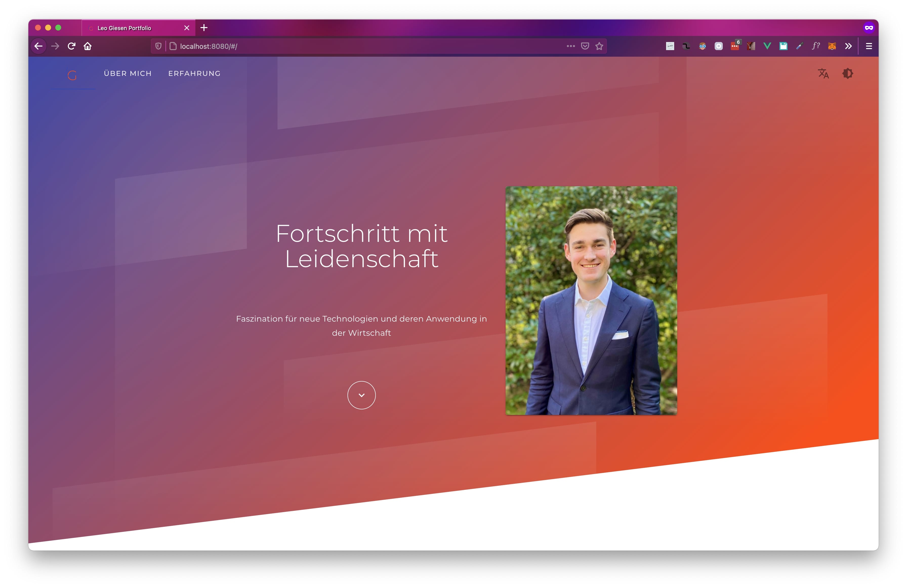Select the eyedropper color picker extension
907x588 pixels.
pos(799,46)
